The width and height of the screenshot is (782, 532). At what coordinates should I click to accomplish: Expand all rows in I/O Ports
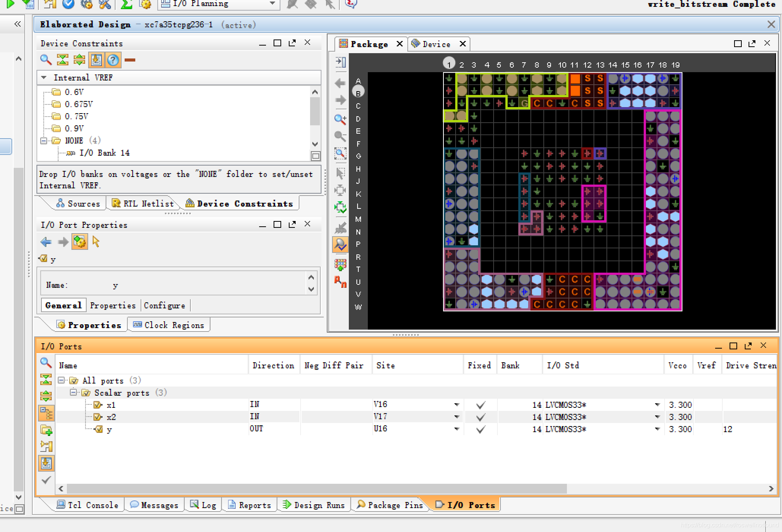[46, 396]
